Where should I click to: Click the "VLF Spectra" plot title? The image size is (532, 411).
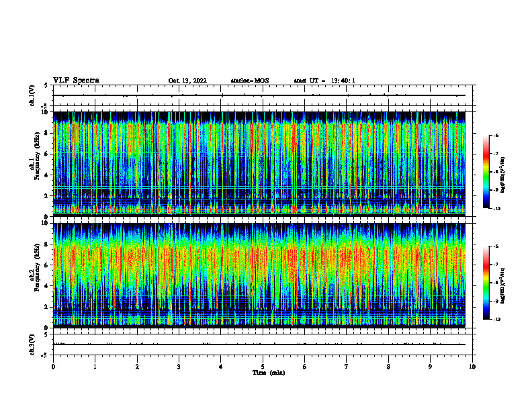point(76,81)
